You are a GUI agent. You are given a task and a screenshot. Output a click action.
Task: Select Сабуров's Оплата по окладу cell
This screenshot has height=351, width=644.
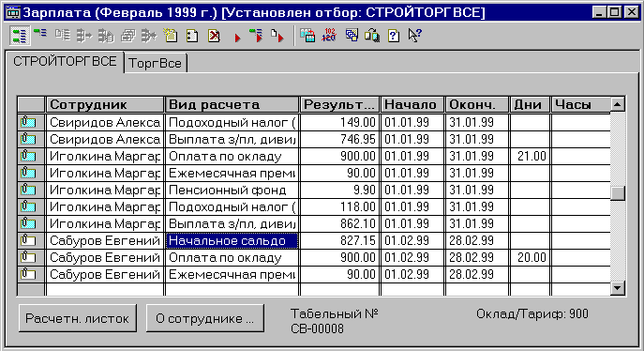tap(232, 257)
